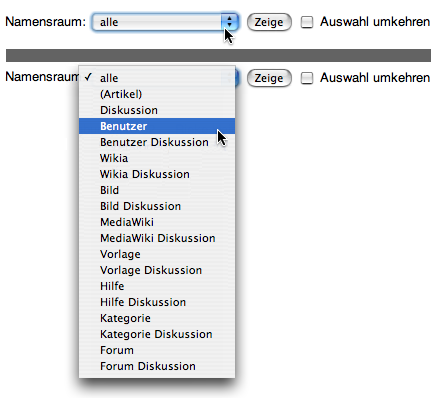Click the top "alle" combo box field
Screen dimensions: 438x398
[x=165, y=22]
